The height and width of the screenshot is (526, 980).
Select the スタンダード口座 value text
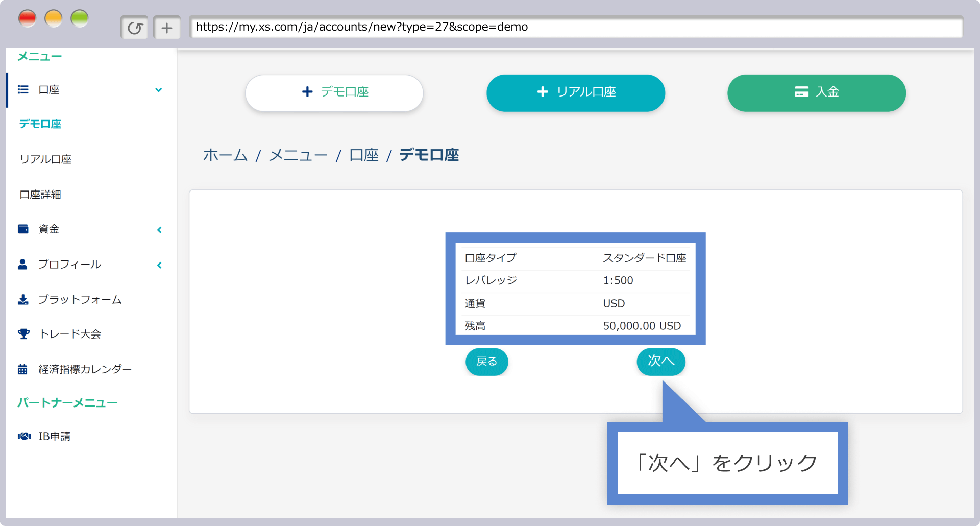point(645,258)
